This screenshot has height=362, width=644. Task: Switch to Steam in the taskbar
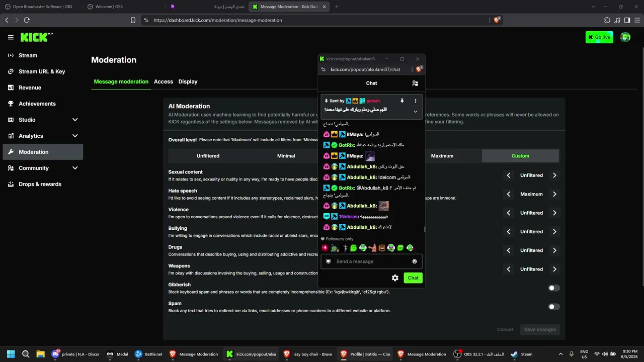click(521, 354)
